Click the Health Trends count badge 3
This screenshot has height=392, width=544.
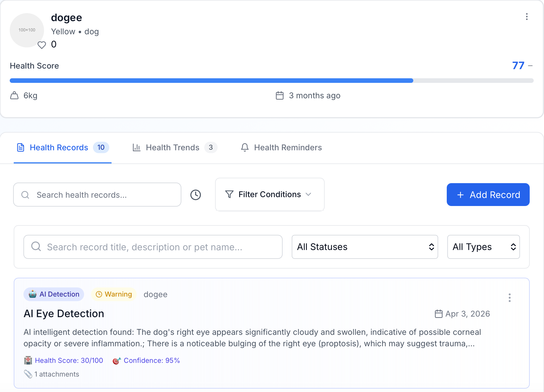[211, 147]
